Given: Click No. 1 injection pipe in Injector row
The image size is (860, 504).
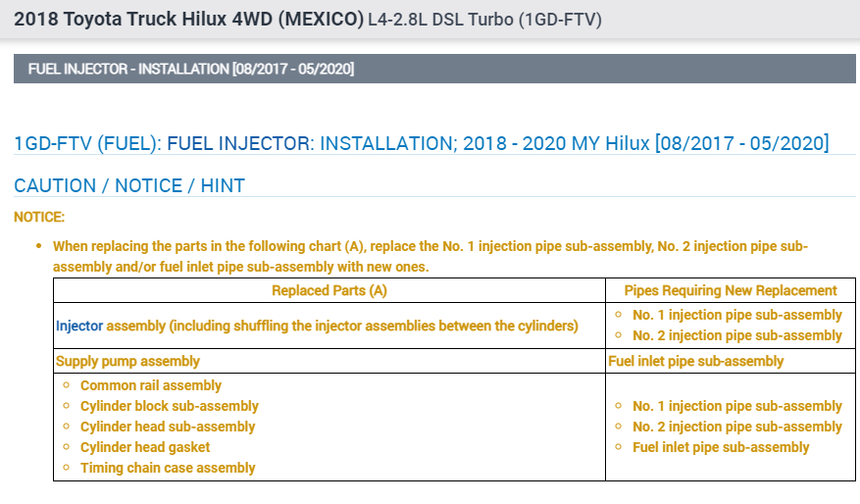Looking at the screenshot, I should tap(737, 315).
